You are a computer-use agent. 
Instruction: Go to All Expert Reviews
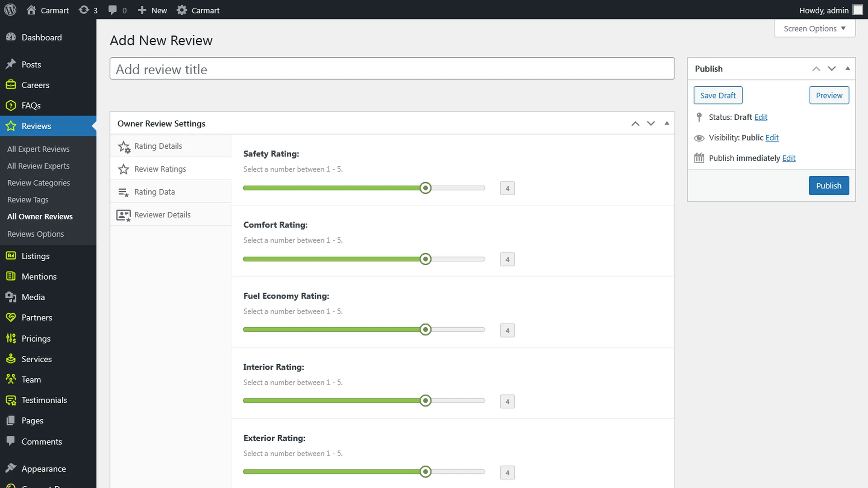pyautogui.click(x=38, y=149)
